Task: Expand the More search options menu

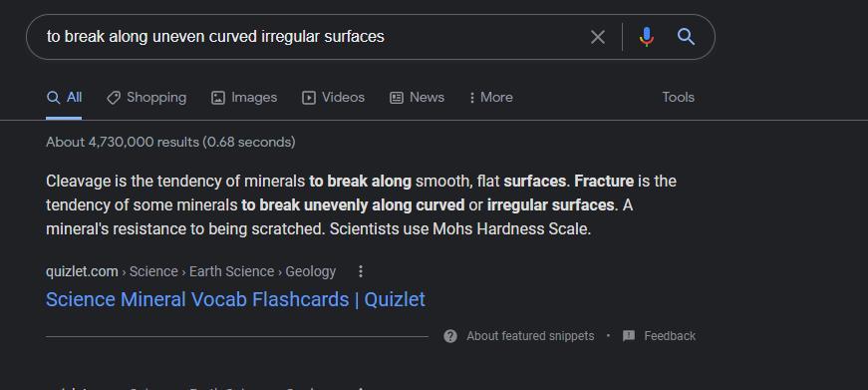Action: click(491, 98)
